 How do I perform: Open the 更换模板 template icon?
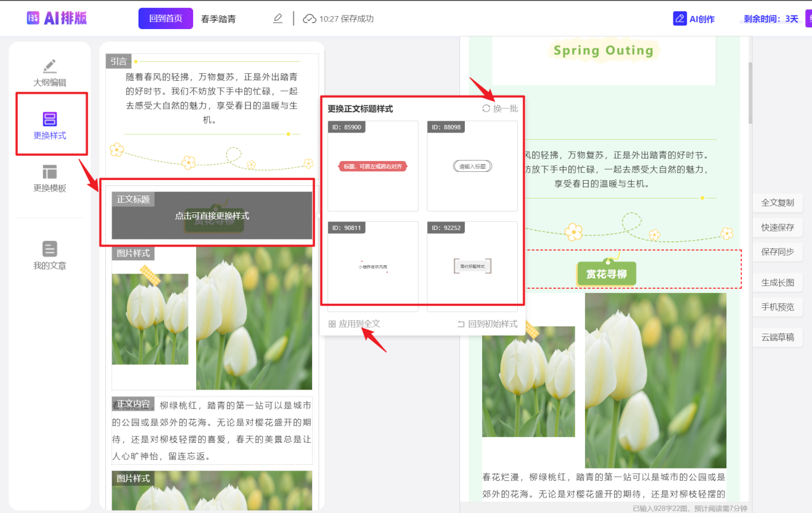coord(50,172)
